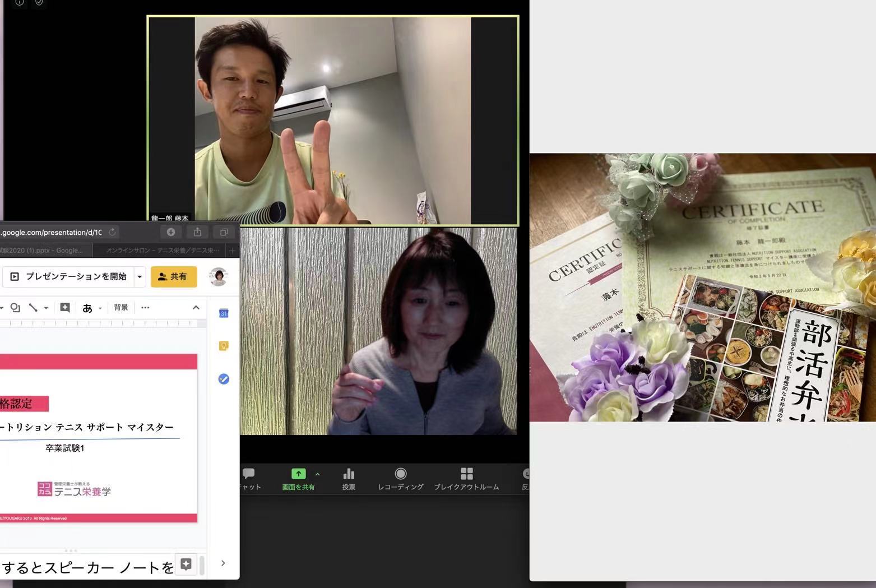Reload the page in address bar
This screenshot has width=876, height=588.
pyautogui.click(x=112, y=232)
